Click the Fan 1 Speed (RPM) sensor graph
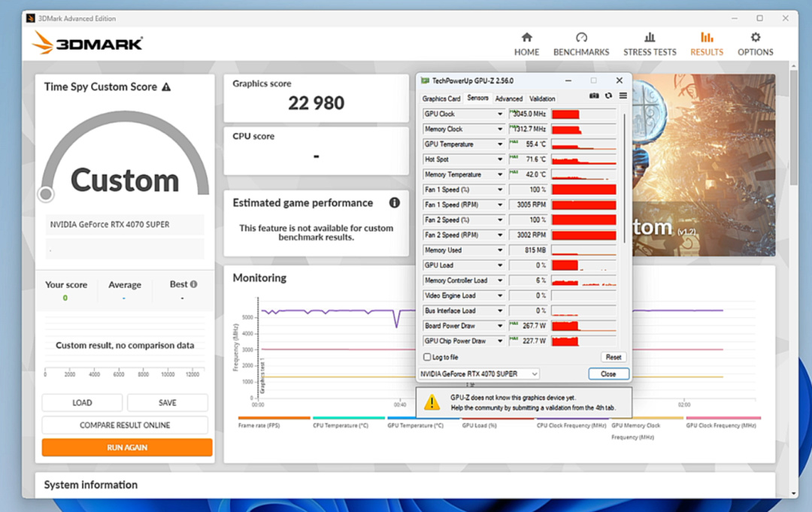 click(x=583, y=204)
